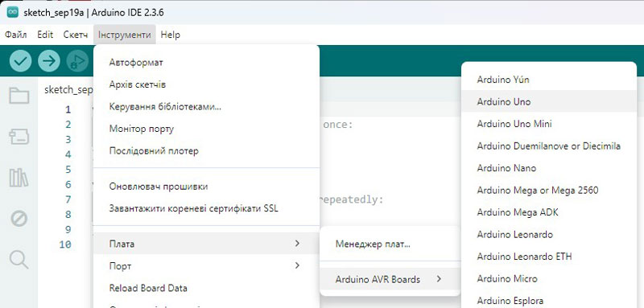
Task: Open the Debug sidebar icon
Action: click(19, 219)
